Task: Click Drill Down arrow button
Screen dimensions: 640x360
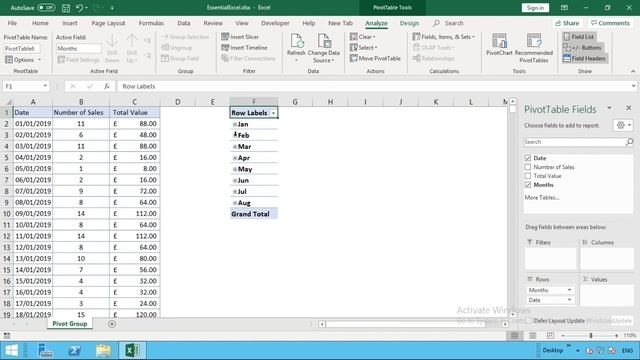Action: 112,49
